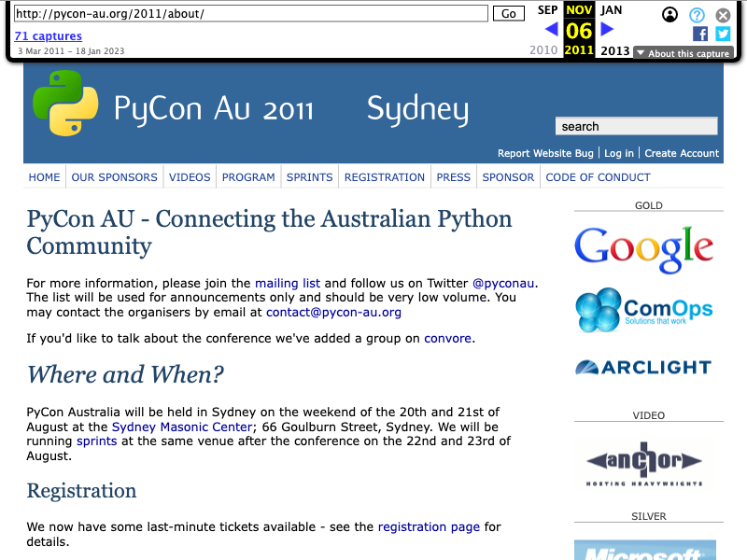The height and width of the screenshot is (560, 747).
Task: Open the Anchor video sponsor logo
Action: [x=644, y=463]
